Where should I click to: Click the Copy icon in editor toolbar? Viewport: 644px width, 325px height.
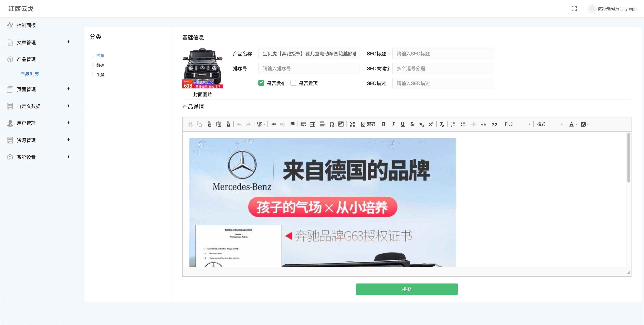[200, 124]
